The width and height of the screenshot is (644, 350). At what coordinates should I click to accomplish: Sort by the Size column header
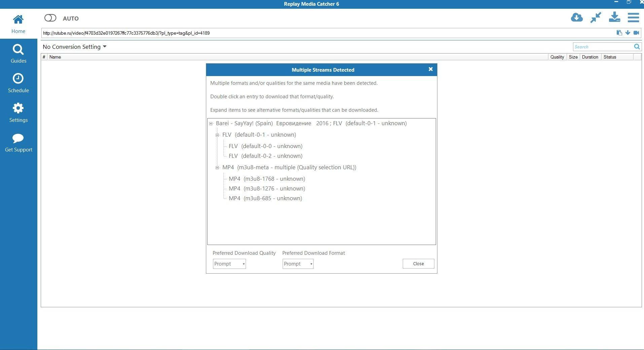click(573, 57)
